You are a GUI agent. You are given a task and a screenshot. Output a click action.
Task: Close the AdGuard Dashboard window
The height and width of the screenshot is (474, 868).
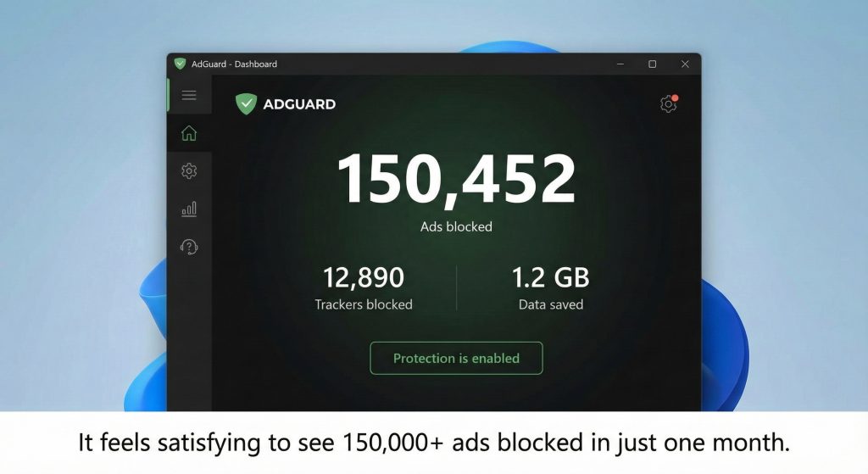[x=685, y=64]
